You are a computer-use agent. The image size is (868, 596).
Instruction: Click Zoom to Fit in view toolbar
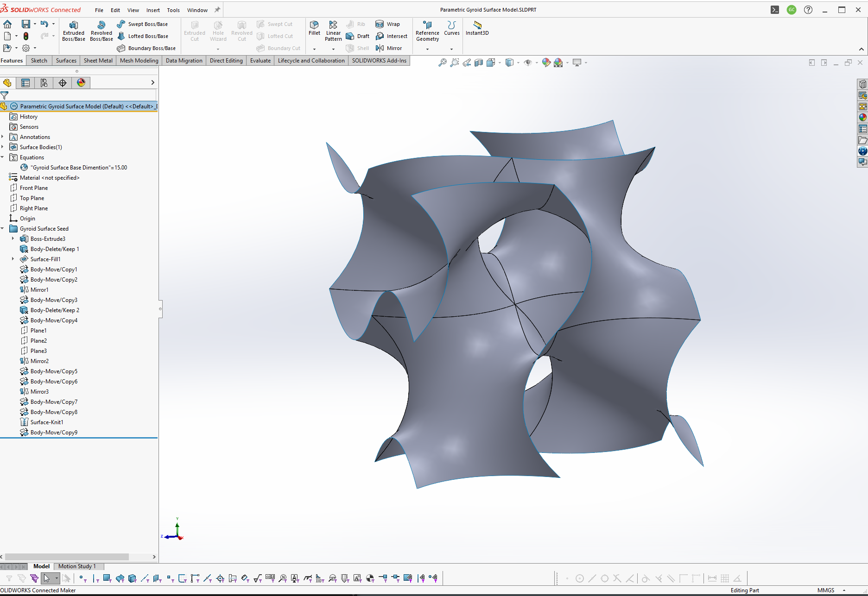click(443, 63)
